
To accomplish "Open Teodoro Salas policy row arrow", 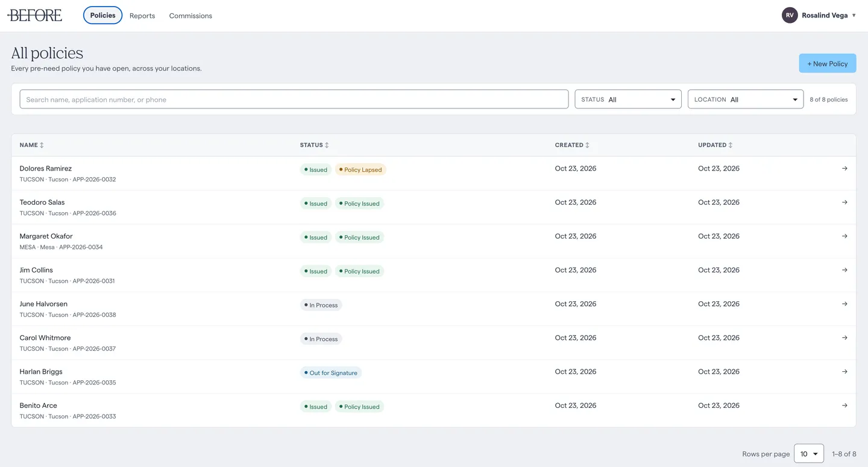I will click(x=844, y=202).
